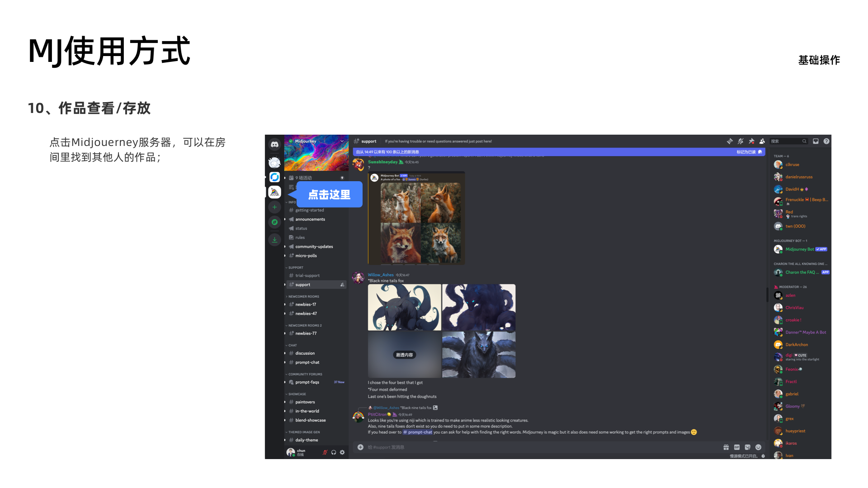
Task: Follow the #prompt-chat link in message
Action: (x=418, y=432)
